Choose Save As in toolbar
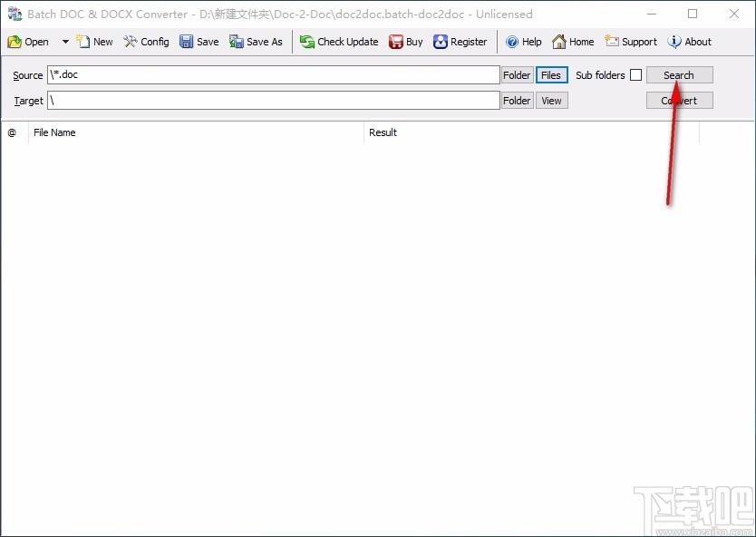This screenshot has height=537, width=756. (x=256, y=42)
